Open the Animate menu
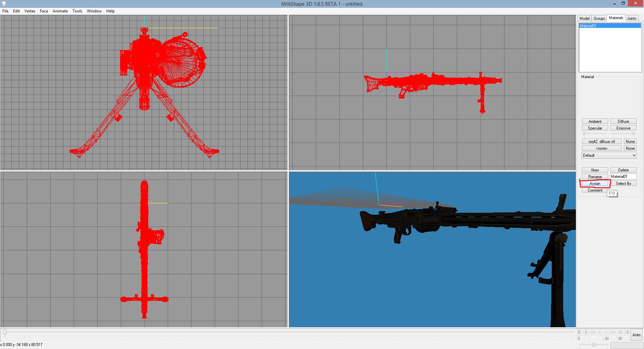The width and height of the screenshot is (644, 349). click(x=60, y=11)
